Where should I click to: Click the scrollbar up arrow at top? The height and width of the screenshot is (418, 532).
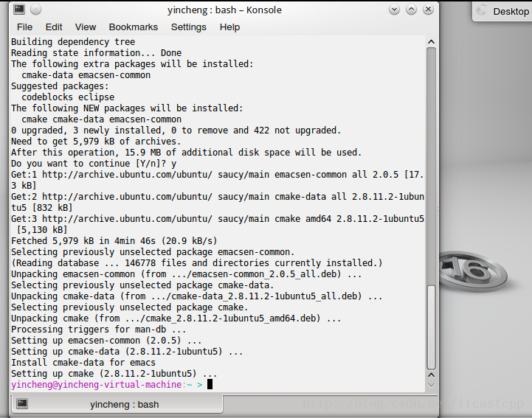(x=431, y=42)
